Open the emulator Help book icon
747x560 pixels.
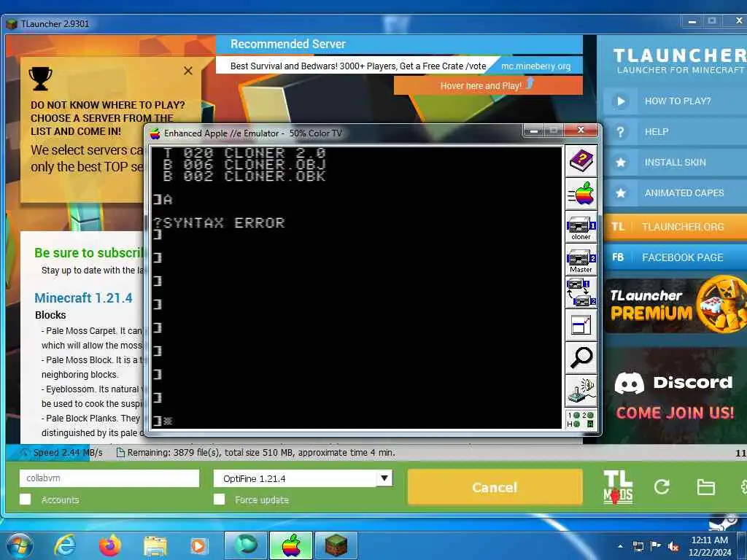point(581,161)
